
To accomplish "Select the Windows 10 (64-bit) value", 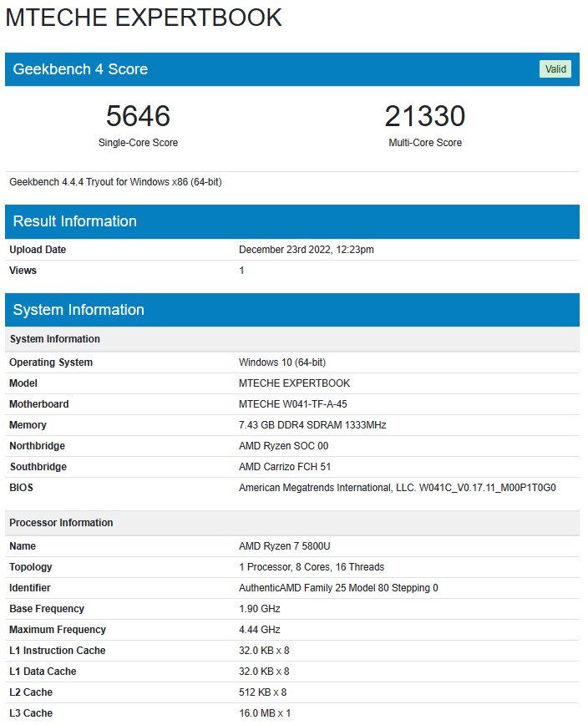I will [282, 362].
